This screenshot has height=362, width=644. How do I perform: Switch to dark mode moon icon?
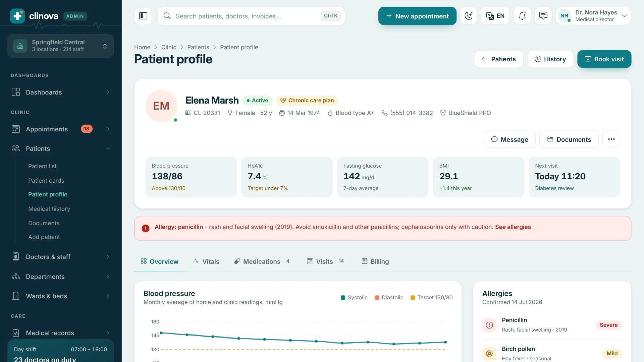pos(469,16)
